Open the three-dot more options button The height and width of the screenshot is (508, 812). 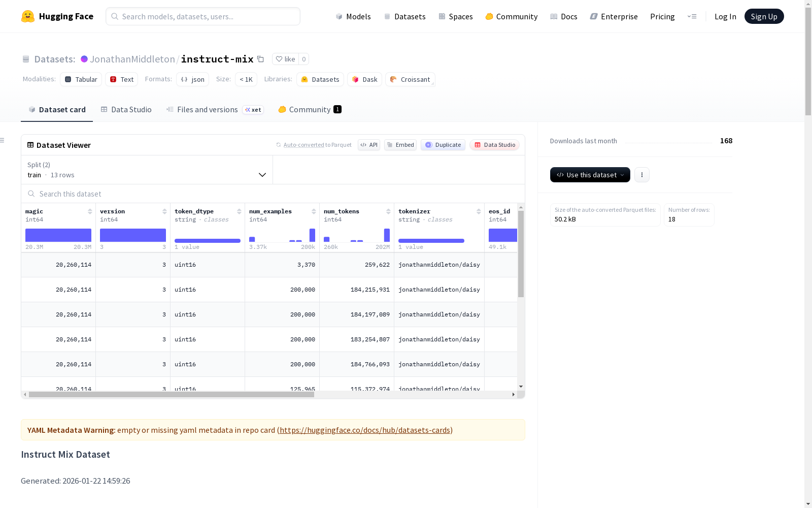tap(642, 175)
